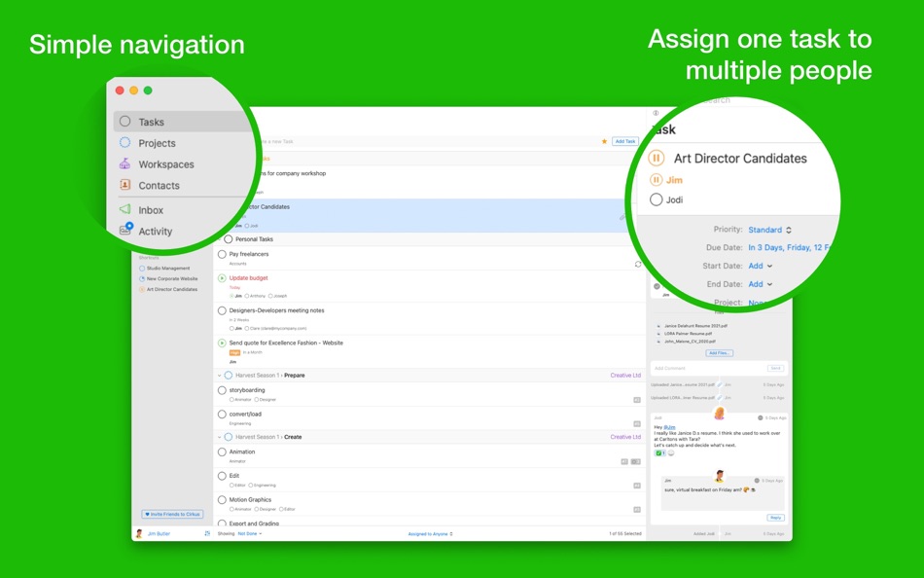
Task: Click the Add Task button
Action: click(624, 141)
